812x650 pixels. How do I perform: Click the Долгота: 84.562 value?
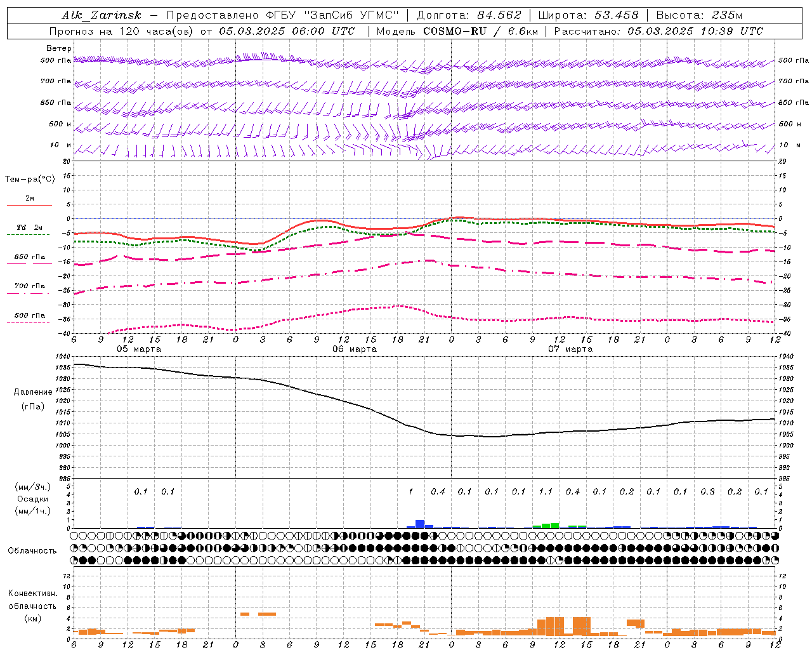pyautogui.click(x=469, y=16)
